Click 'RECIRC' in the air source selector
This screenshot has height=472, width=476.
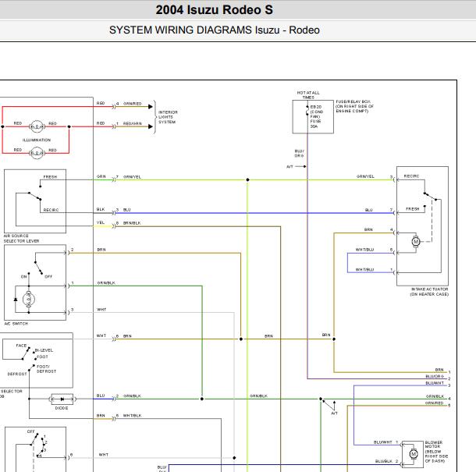(x=51, y=210)
